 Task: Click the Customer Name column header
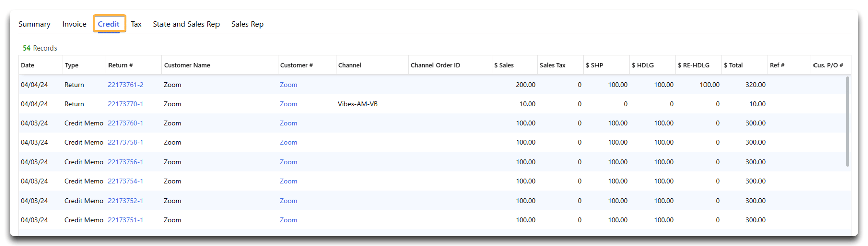click(x=187, y=65)
